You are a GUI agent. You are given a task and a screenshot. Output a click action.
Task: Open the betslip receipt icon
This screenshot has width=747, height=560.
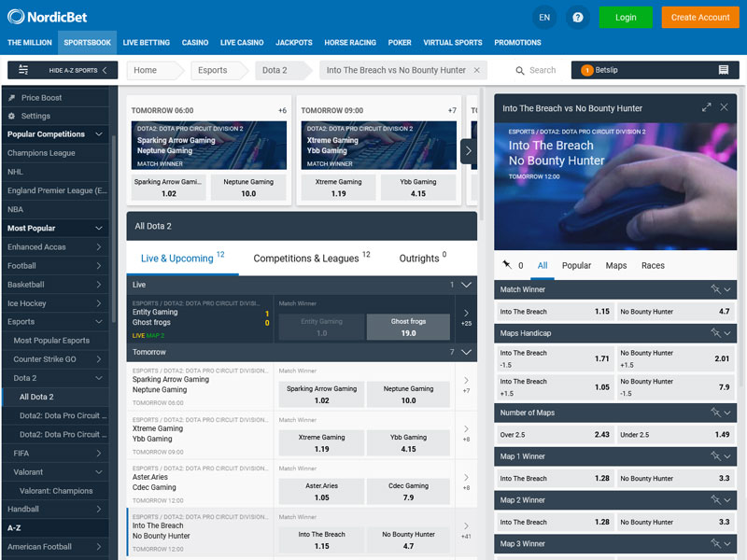click(723, 70)
